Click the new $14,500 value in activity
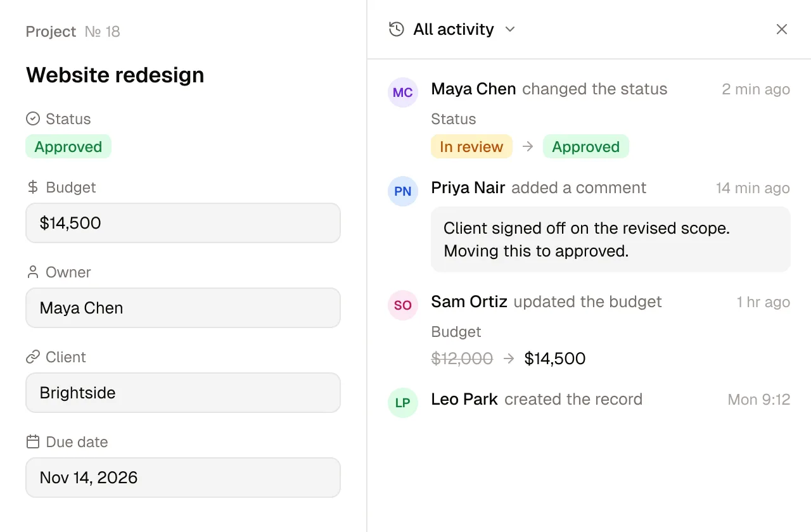Screen dimensions: 811x532 tap(555, 358)
